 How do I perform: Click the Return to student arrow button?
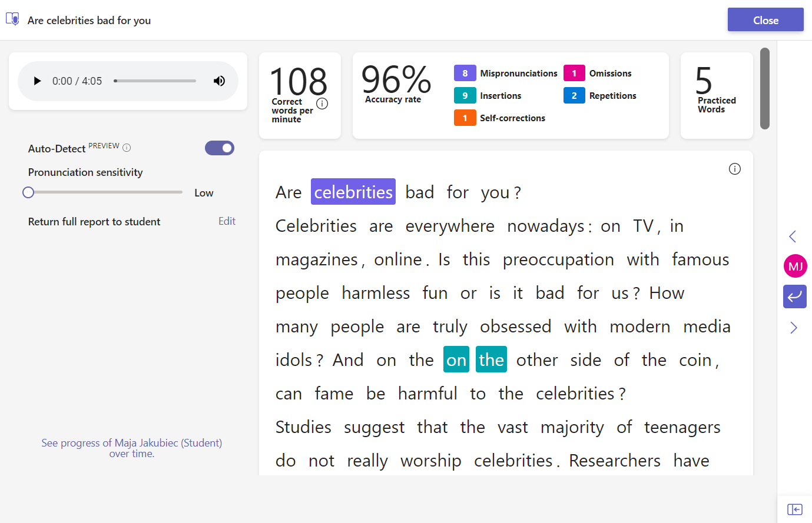point(795,297)
